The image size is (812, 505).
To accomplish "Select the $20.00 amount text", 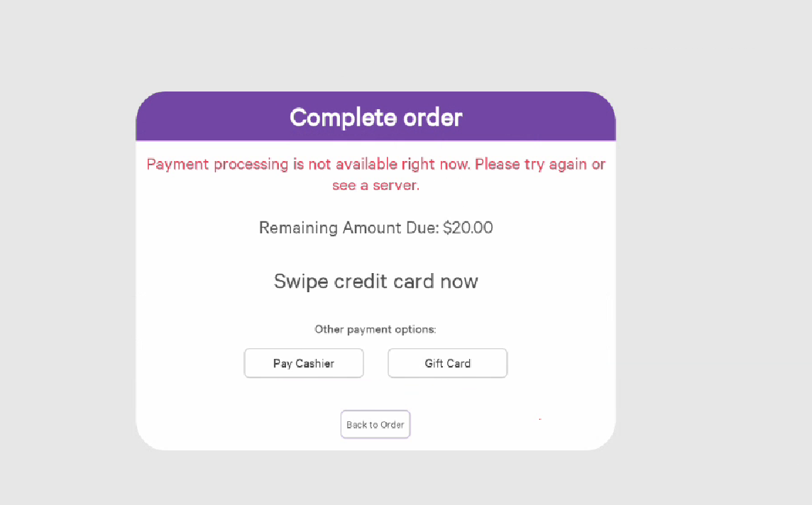I will (x=468, y=228).
